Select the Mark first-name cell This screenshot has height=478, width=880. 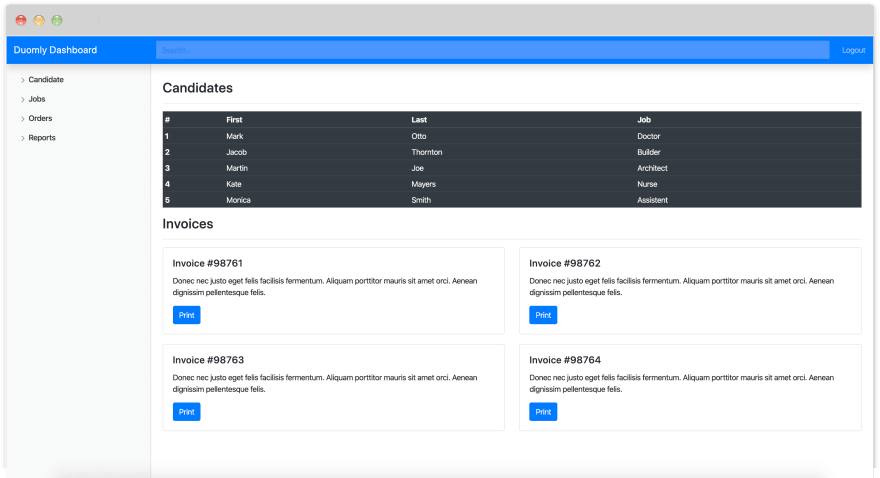click(x=235, y=136)
